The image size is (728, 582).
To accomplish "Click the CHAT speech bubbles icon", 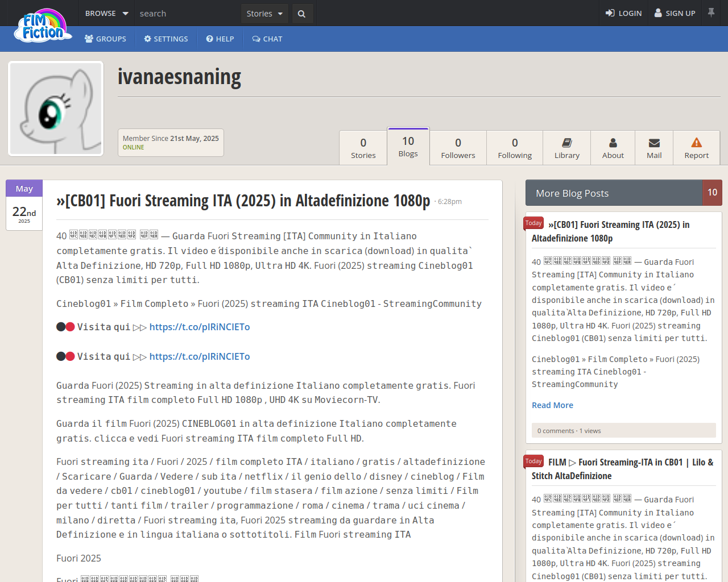I will pos(256,39).
